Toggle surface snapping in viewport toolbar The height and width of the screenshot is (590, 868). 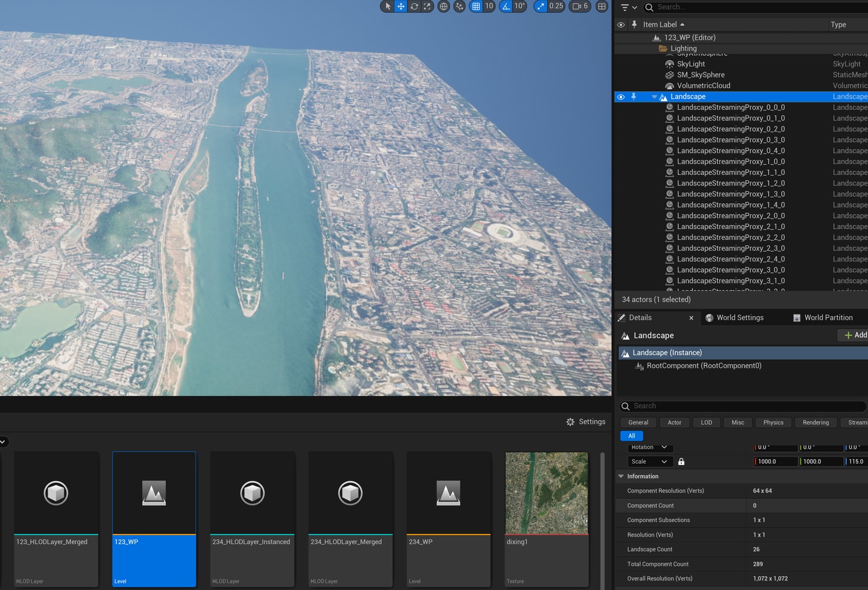pos(459,6)
